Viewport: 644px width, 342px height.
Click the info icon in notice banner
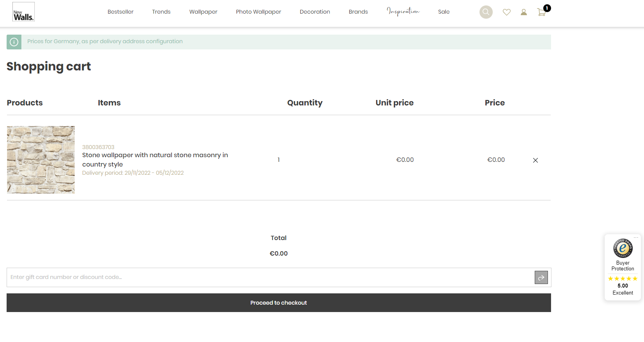pos(14,42)
